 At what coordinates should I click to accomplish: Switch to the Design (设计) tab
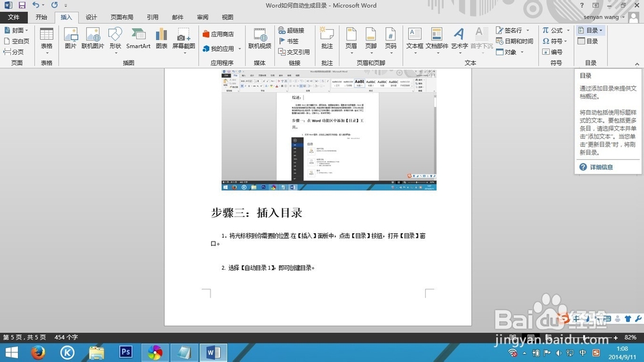point(91,17)
